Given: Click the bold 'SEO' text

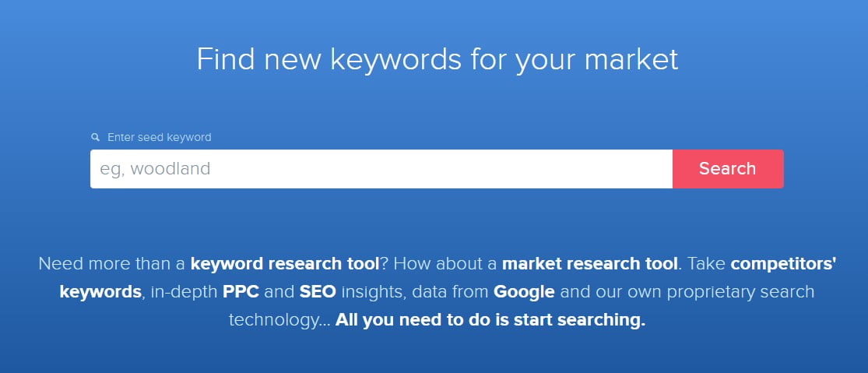Looking at the screenshot, I should point(317,292).
